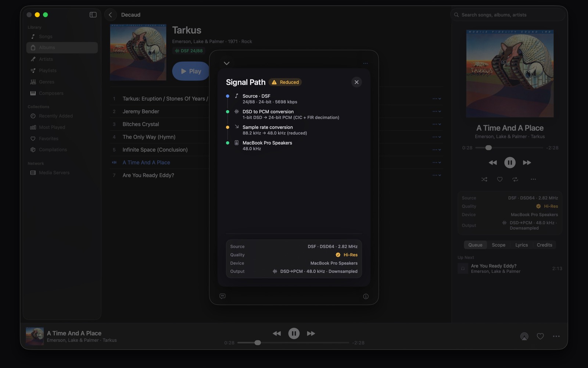Open AirPlay output icon in bottom bar
588x368 pixels.
click(524, 336)
